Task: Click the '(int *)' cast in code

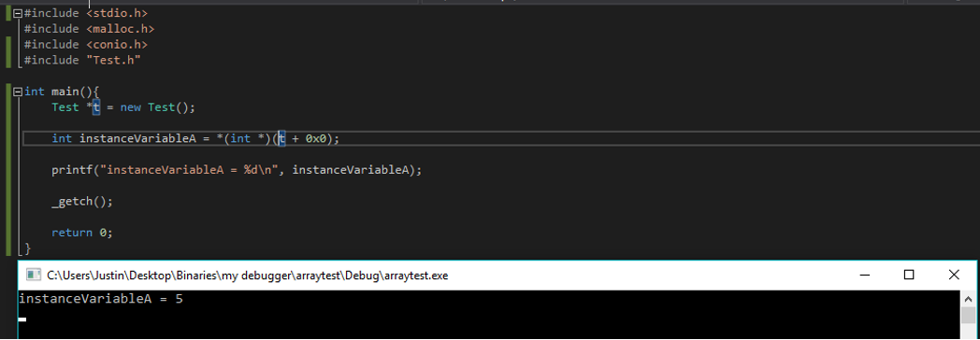Action: coord(248,138)
